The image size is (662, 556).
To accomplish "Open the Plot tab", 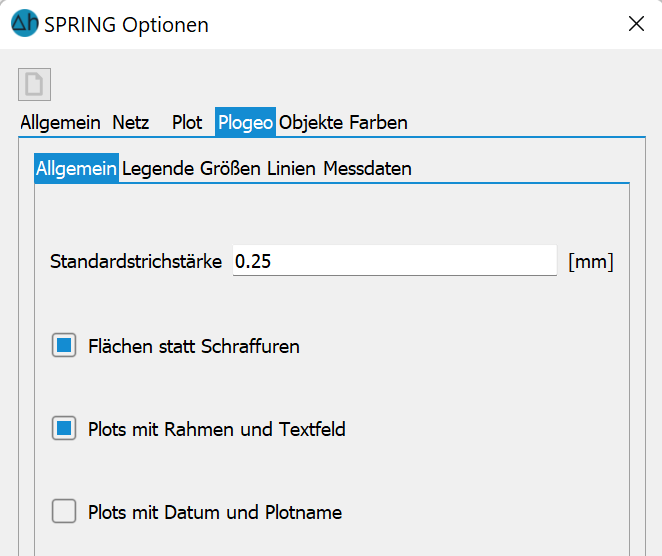I will 187,122.
